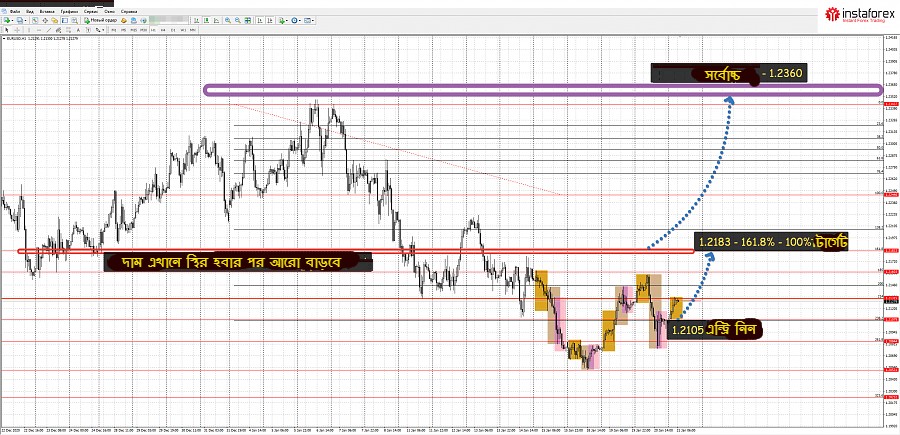Switch timeframe to H1
The width and height of the screenshot is (900, 435).
click(153, 30)
